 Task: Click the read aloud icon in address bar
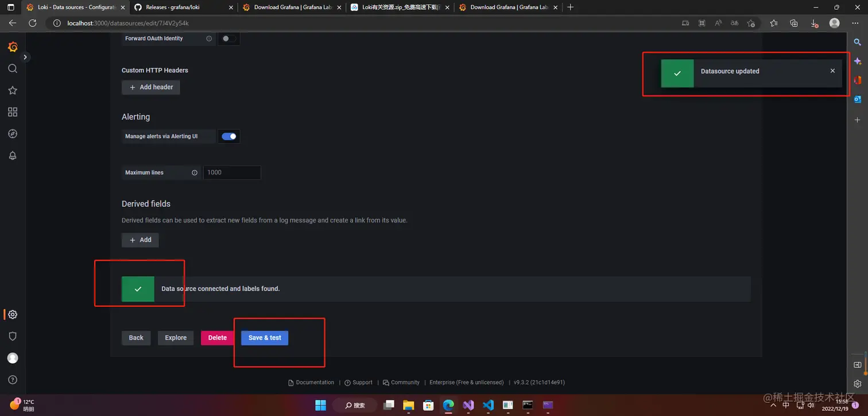(x=718, y=23)
